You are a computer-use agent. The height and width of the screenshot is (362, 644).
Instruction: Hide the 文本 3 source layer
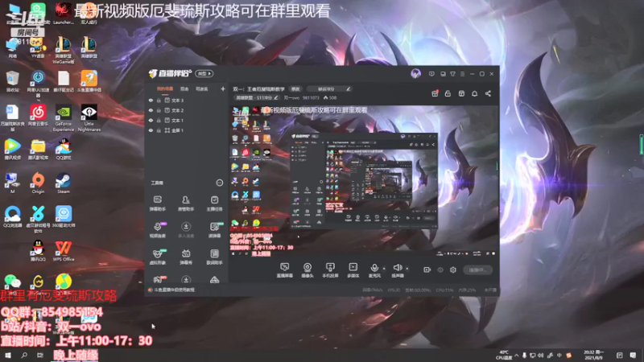[x=151, y=100]
